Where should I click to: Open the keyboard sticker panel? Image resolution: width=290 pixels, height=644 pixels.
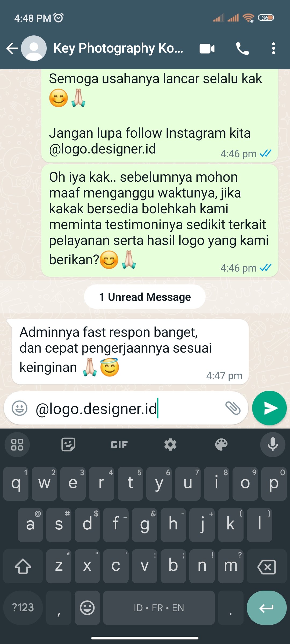coord(68,445)
